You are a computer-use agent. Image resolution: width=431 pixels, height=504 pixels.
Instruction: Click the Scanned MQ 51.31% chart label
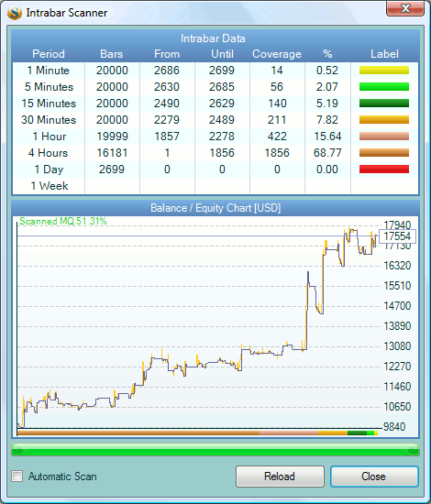tap(63, 221)
